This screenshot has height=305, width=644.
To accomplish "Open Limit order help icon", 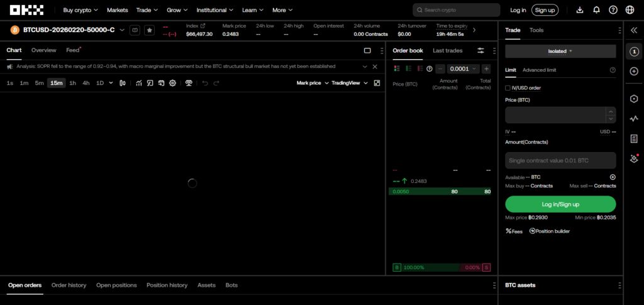I will (613, 70).
